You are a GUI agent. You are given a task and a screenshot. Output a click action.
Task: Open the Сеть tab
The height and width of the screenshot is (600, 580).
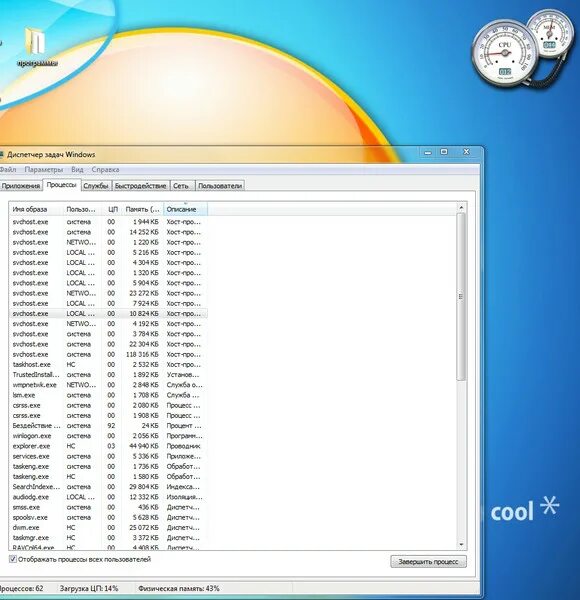pos(181,186)
